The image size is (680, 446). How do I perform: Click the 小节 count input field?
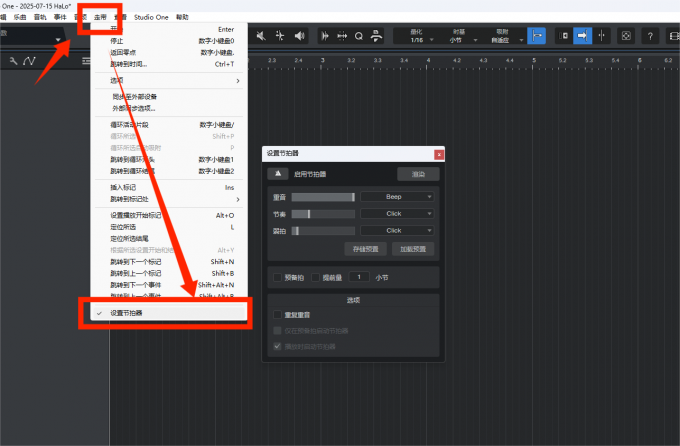359,277
